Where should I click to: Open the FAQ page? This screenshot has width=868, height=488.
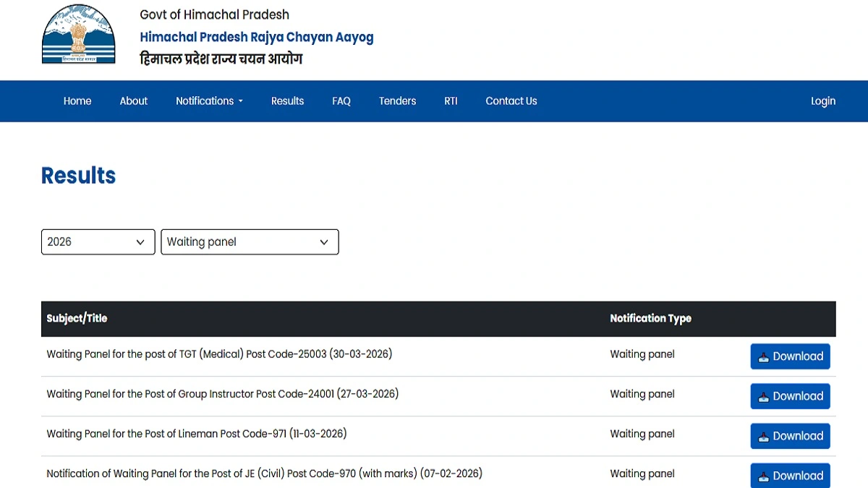pos(341,100)
